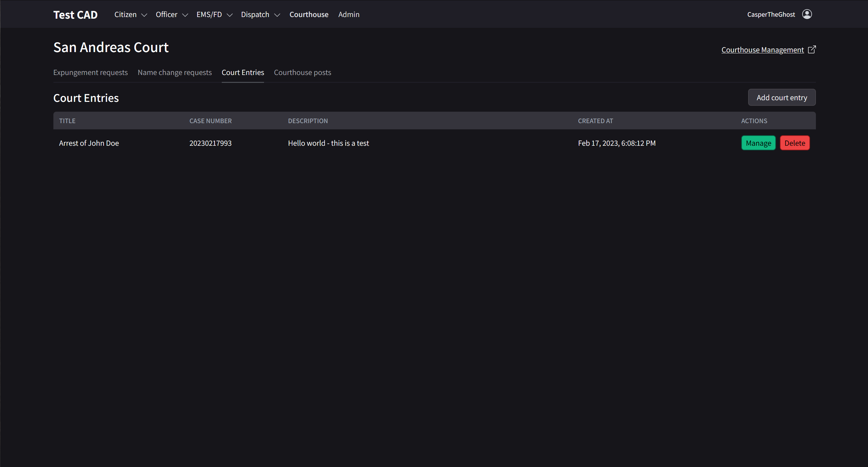
Task: Click the CasperTheGhost username
Action: tap(771, 14)
